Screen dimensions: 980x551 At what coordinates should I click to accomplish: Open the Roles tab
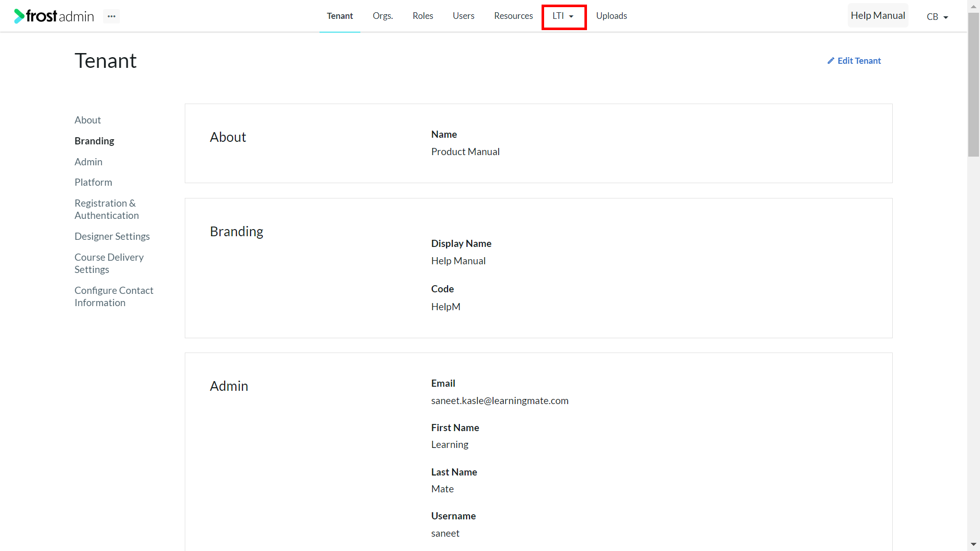pos(423,16)
